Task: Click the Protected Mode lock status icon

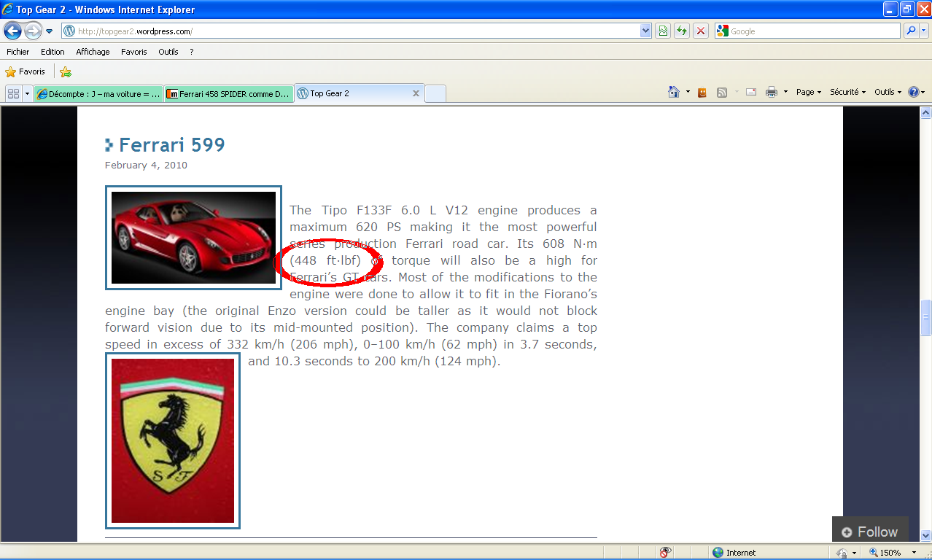Action: (842, 553)
